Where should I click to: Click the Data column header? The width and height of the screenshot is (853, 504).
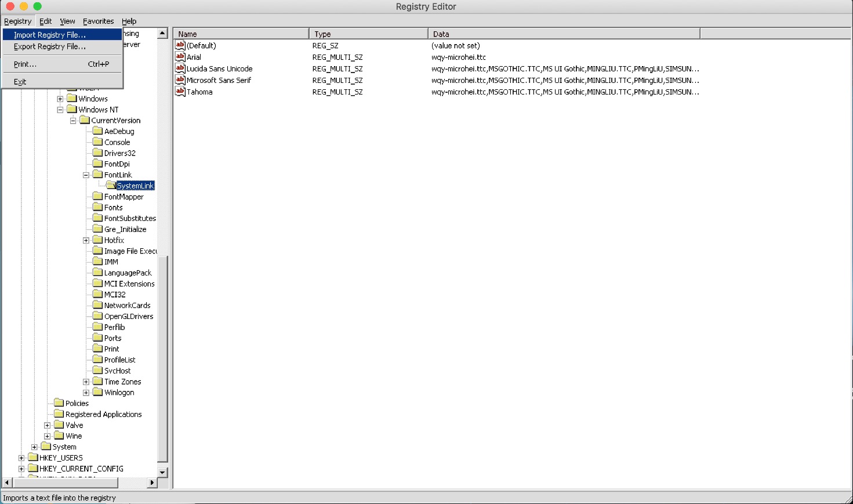click(563, 34)
